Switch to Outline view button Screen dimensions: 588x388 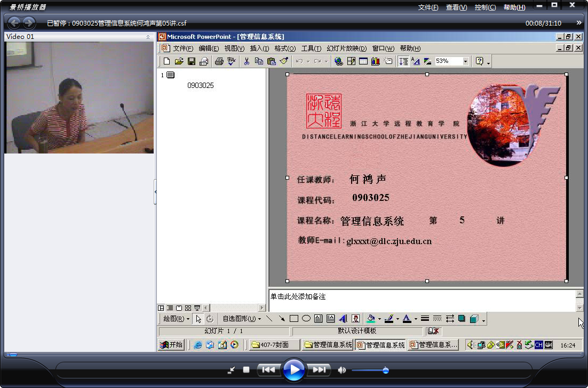click(x=170, y=308)
